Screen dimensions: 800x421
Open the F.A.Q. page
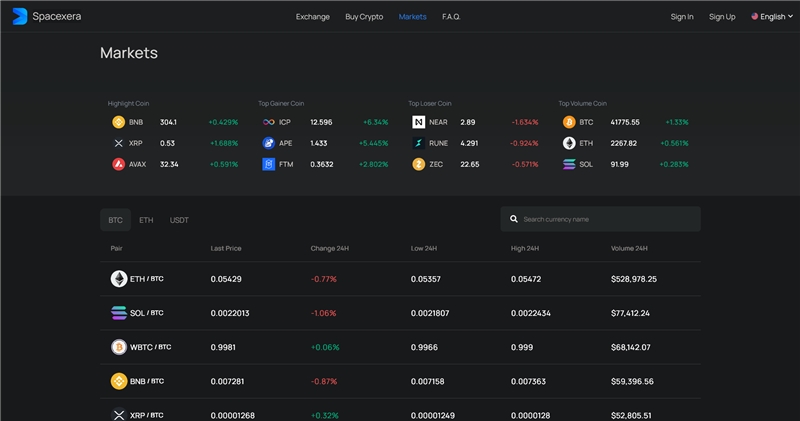click(x=451, y=17)
